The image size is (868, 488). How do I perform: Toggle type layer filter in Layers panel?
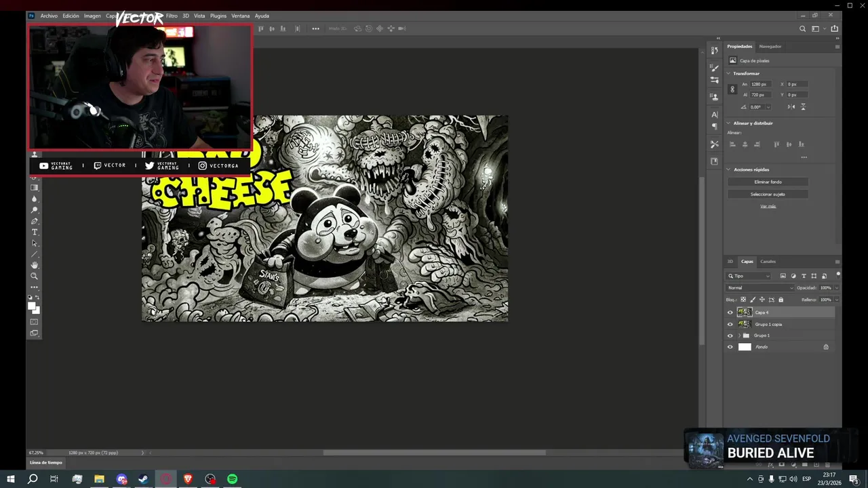[x=804, y=276]
